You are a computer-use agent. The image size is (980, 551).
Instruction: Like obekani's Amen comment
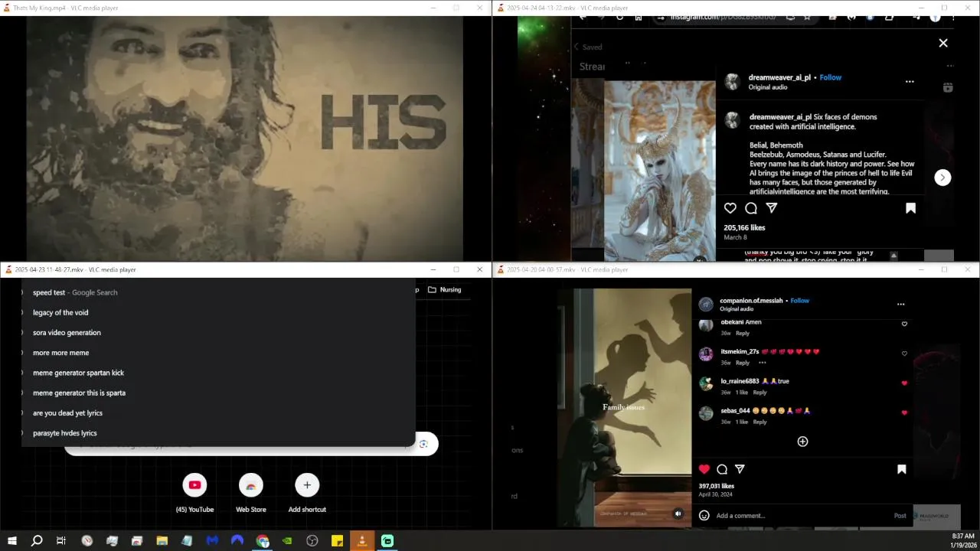[904, 324]
